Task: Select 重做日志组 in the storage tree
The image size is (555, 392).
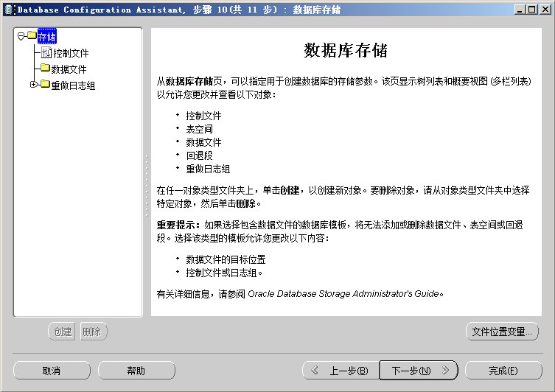Action: (x=73, y=85)
